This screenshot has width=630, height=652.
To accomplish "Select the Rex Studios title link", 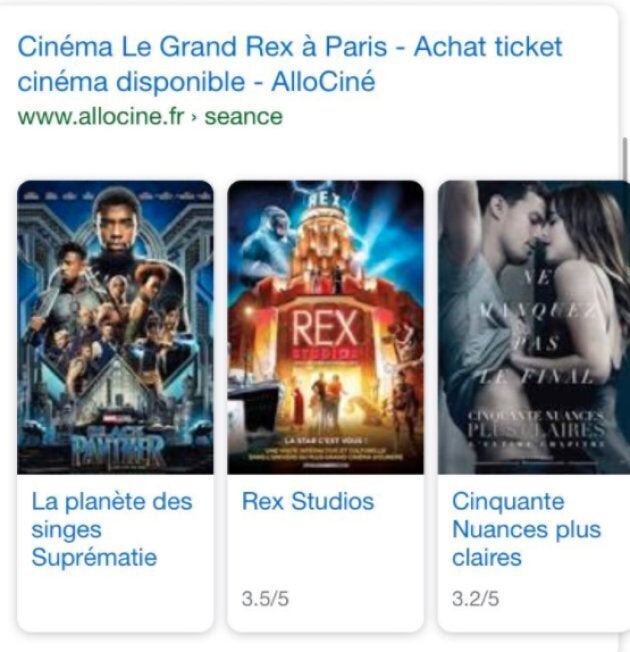I will tap(308, 501).
